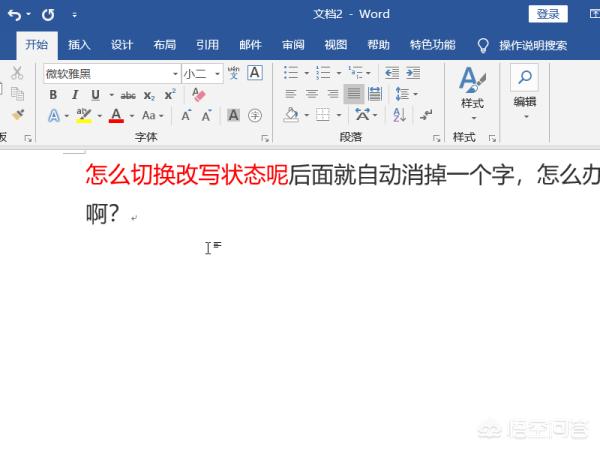600x450 pixels.
Task: Open the font name dropdown 微软雅黑
Action: pyautogui.click(x=174, y=73)
